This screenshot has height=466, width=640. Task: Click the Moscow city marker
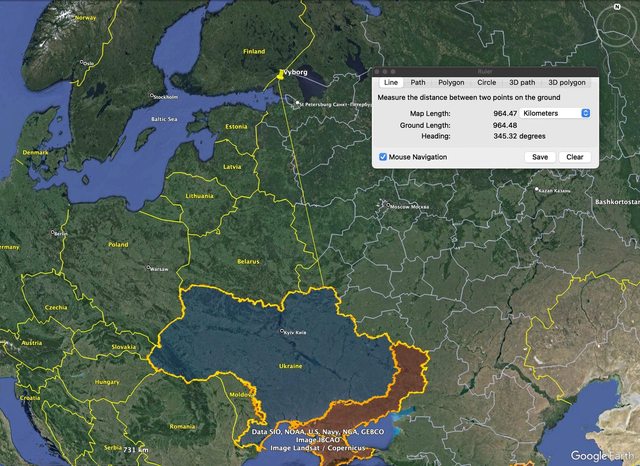(387, 206)
